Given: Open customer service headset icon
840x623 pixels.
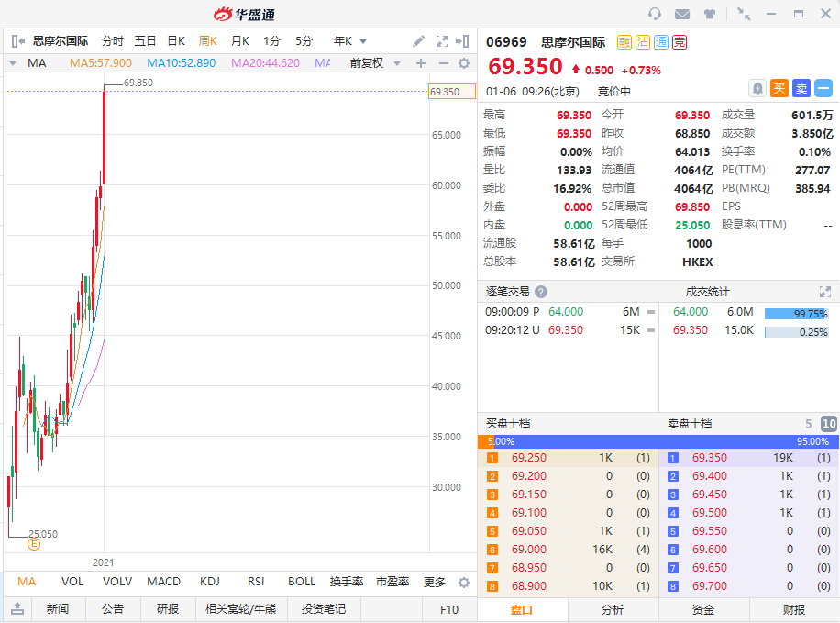Looking at the screenshot, I should pos(655,14).
